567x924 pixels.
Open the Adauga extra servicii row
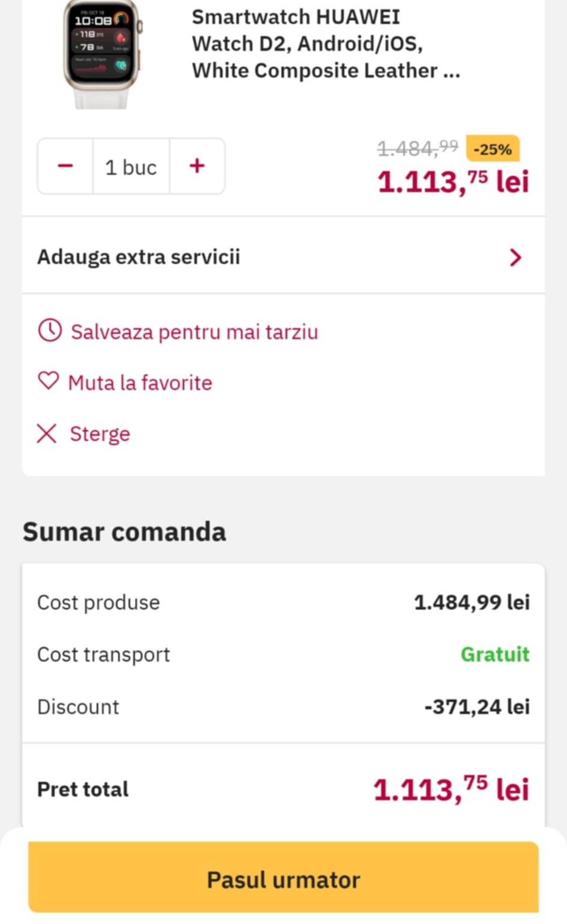click(x=139, y=257)
